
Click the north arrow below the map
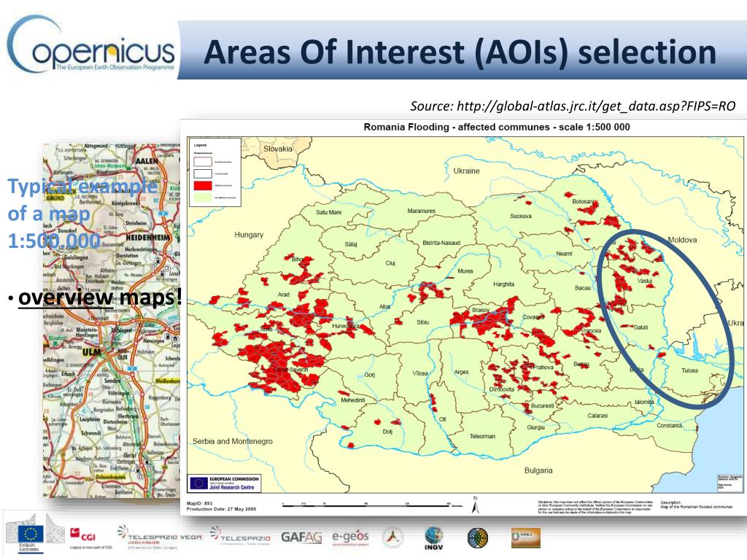pyautogui.click(x=475, y=505)
